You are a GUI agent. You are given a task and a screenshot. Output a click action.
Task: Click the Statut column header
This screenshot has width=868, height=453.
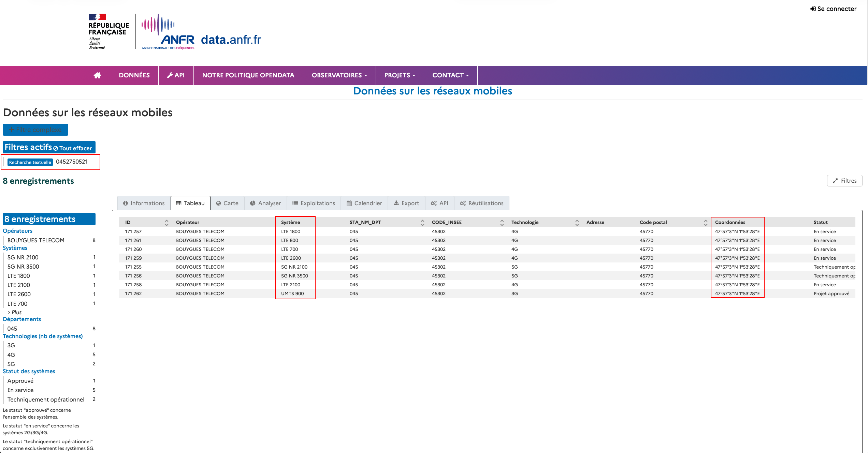tap(821, 222)
